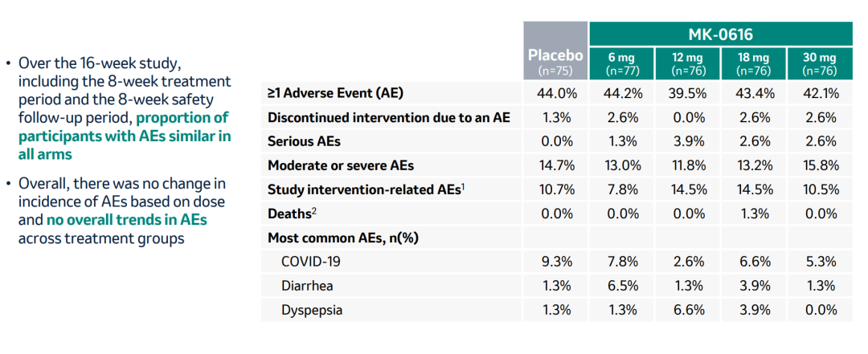This screenshot has width=868, height=354.
Task: Click the 18 mg dose column header
Action: click(753, 63)
